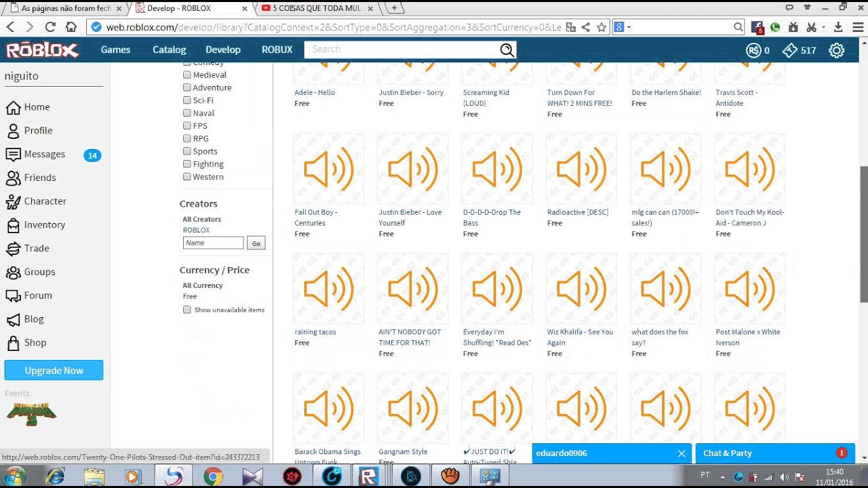Bookmark page with the star icon
The image size is (868, 488).
tap(601, 27)
